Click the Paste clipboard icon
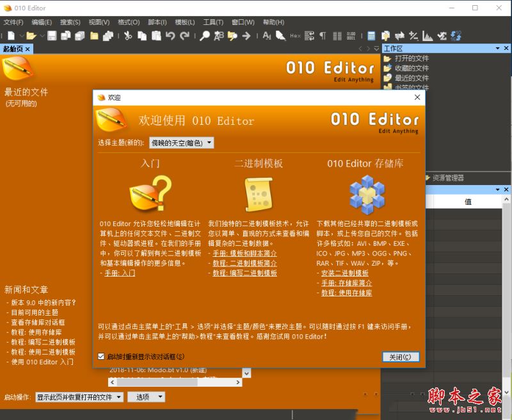 156,35
